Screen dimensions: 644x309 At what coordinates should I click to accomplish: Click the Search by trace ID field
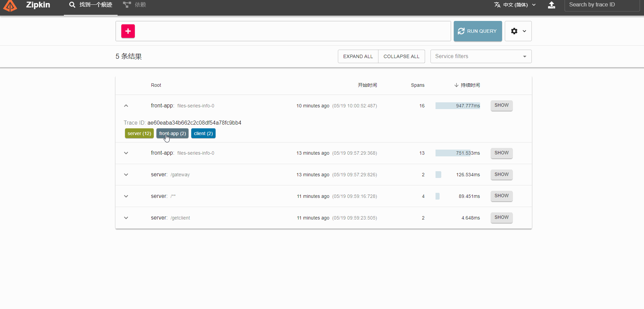pyautogui.click(x=601, y=5)
